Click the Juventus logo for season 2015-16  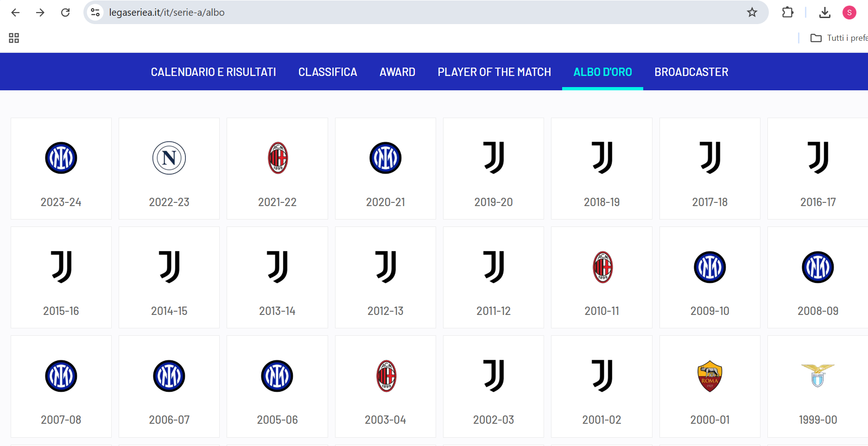coord(61,267)
